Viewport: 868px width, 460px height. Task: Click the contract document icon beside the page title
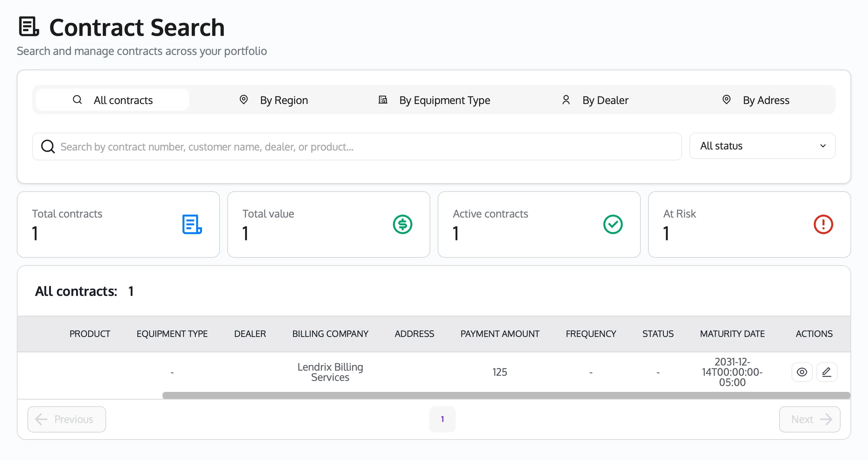click(29, 26)
